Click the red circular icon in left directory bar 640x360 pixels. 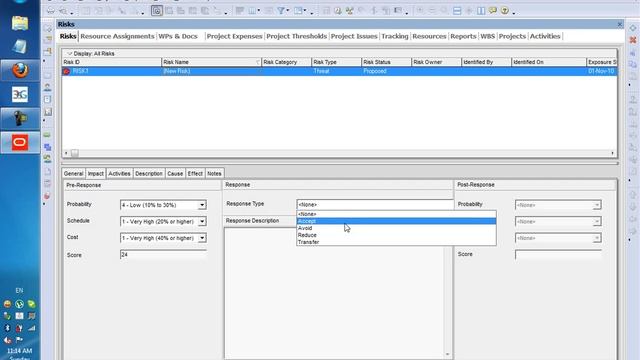click(47, 196)
